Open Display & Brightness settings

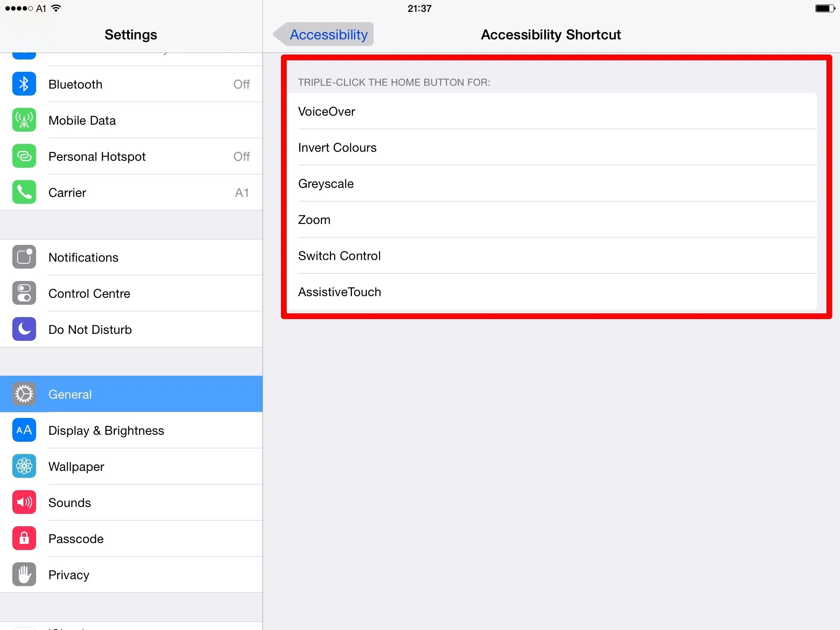[x=131, y=430]
